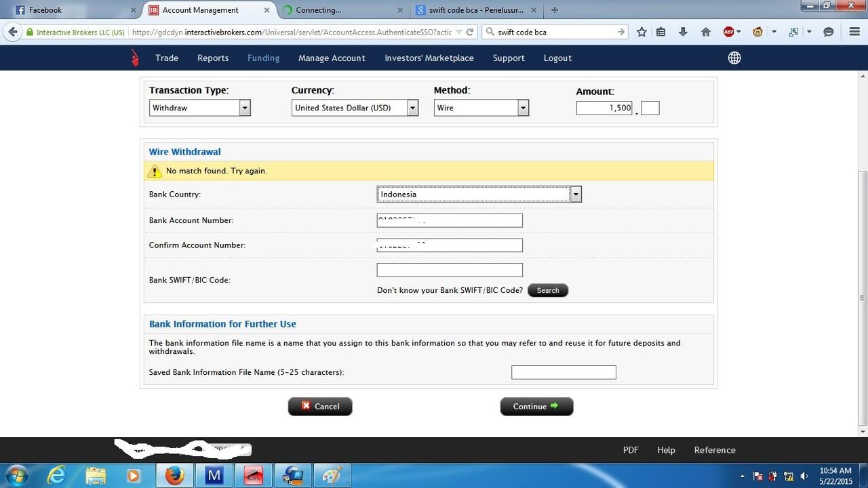Open the Currency dropdown

coord(355,108)
